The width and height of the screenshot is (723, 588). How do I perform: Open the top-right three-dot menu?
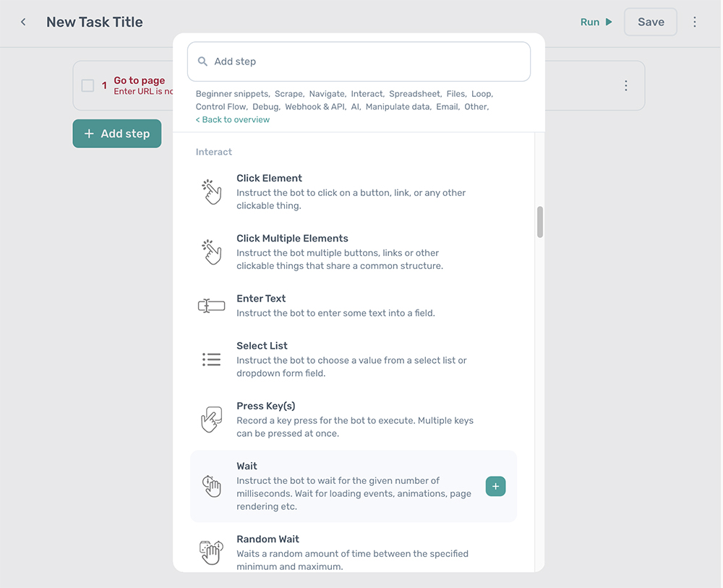click(x=694, y=22)
